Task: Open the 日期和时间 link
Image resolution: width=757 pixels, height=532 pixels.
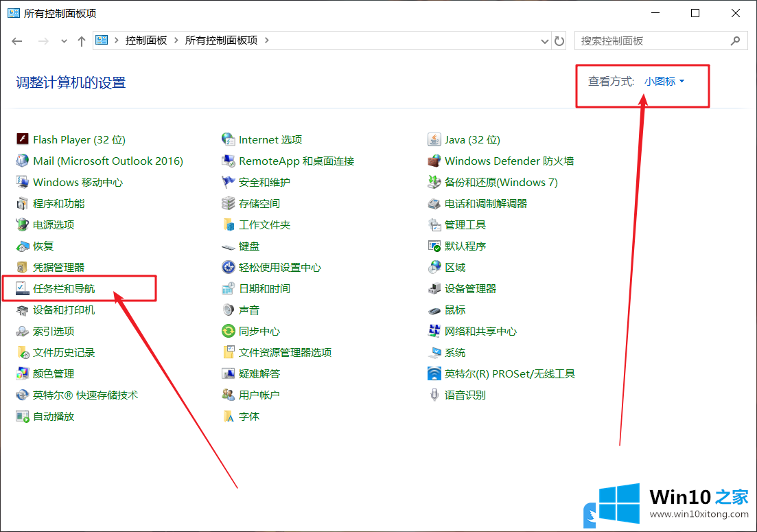Action: (264, 289)
